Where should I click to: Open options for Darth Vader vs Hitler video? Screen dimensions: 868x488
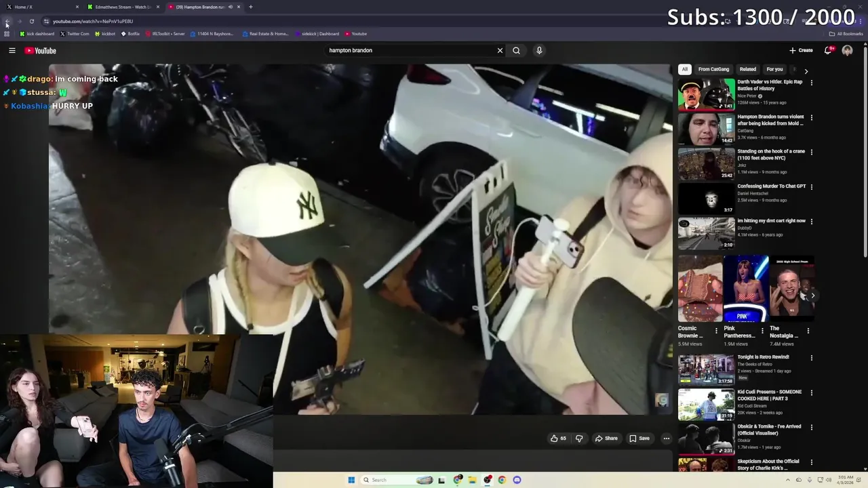pos(811,83)
